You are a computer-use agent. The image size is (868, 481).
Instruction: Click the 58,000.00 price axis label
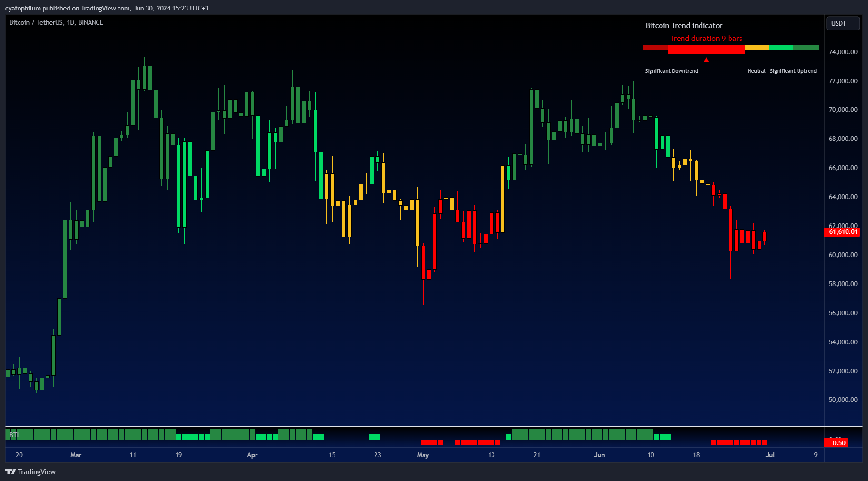(x=843, y=284)
